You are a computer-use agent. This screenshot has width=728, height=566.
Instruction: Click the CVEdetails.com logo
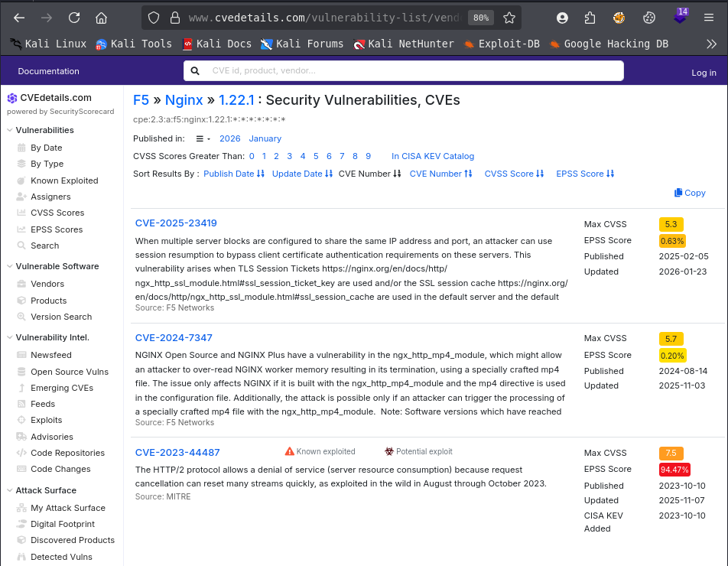click(x=50, y=97)
